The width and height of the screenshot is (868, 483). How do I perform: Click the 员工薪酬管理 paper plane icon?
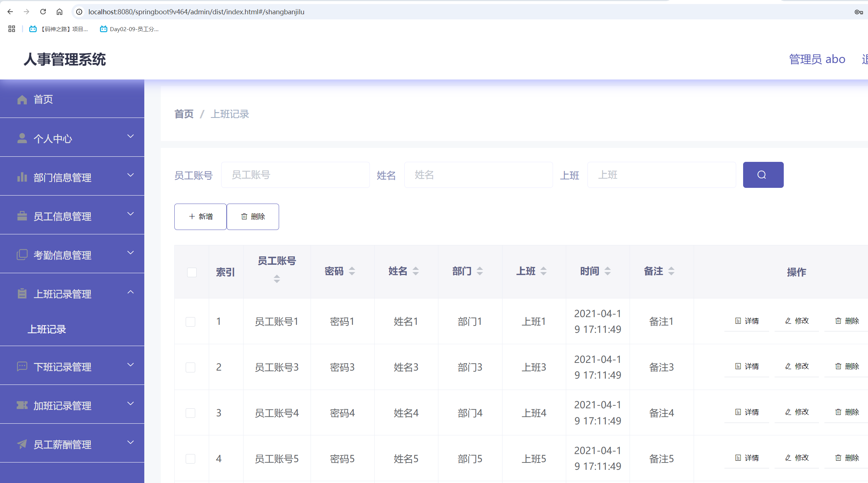click(22, 444)
